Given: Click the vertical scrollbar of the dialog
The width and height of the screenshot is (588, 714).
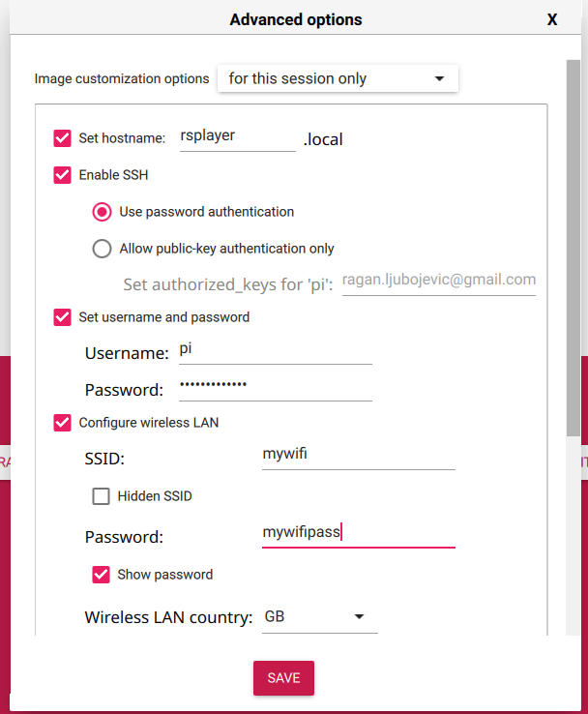Looking at the screenshot, I should pos(573,249).
